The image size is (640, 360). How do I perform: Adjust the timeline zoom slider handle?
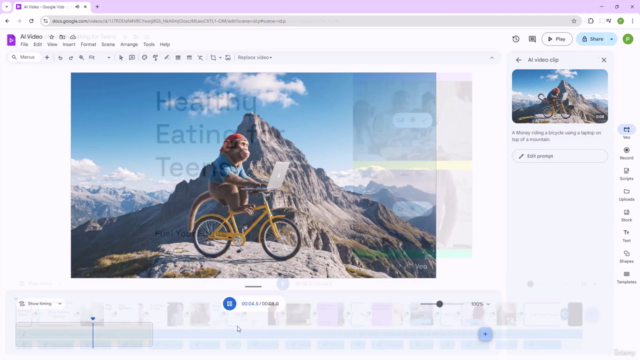pyautogui.click(x=440, y=304)
